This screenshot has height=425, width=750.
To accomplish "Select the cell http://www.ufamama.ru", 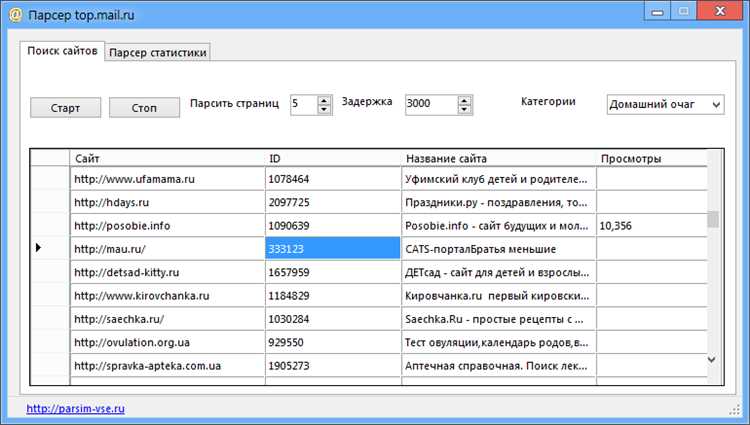I will (x=167, y=179).
